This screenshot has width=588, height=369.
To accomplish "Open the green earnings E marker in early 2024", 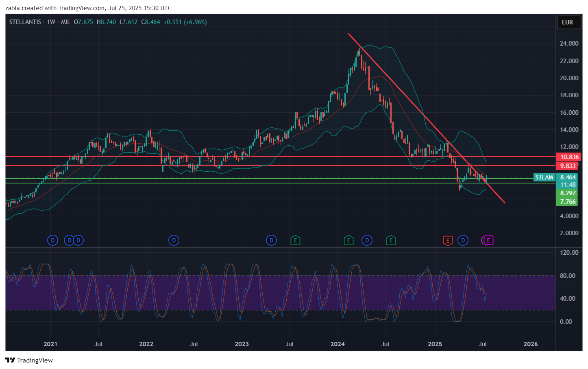I will [x=348, y=240].
